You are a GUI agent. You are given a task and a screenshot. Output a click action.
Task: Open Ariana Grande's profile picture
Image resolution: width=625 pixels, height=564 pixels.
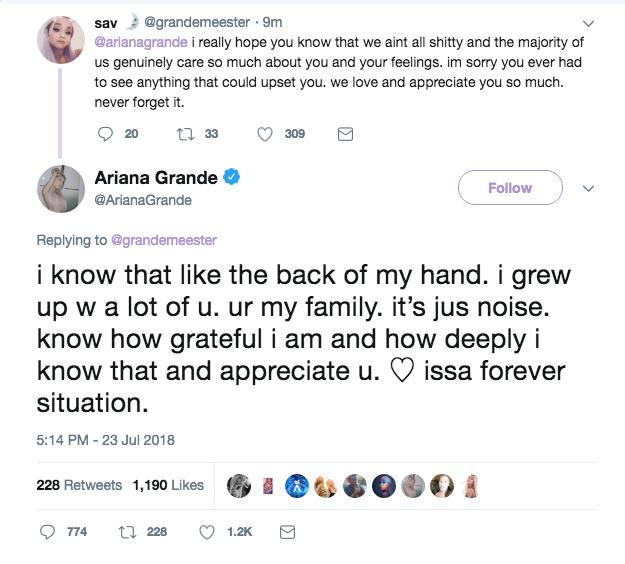(61, 188)
